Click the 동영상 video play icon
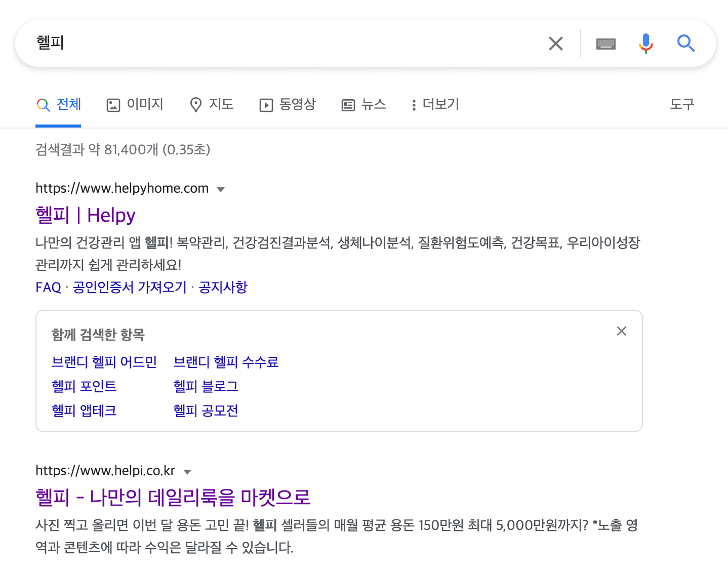This screenshot has width=728, height=577. [265, 105]
